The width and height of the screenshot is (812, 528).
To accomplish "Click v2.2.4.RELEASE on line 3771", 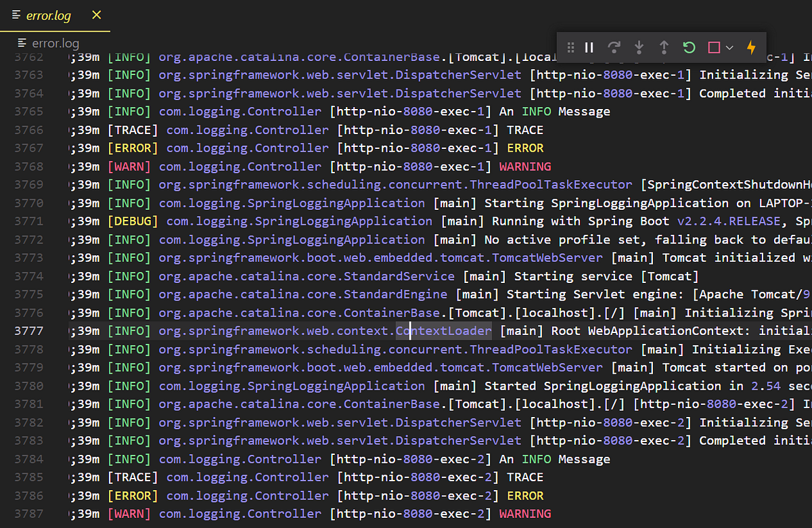I will (729, 221).
